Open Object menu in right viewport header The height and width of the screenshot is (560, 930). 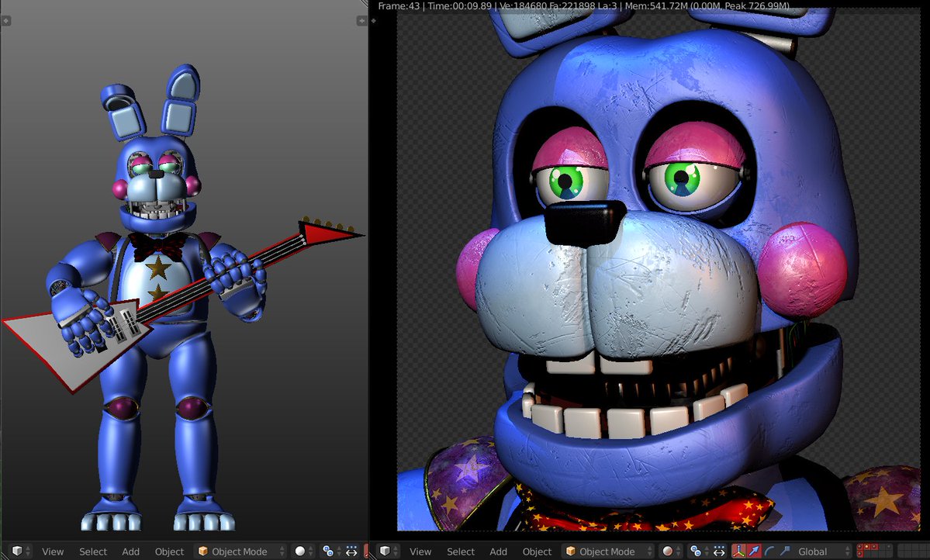click(x=537, y=551)
